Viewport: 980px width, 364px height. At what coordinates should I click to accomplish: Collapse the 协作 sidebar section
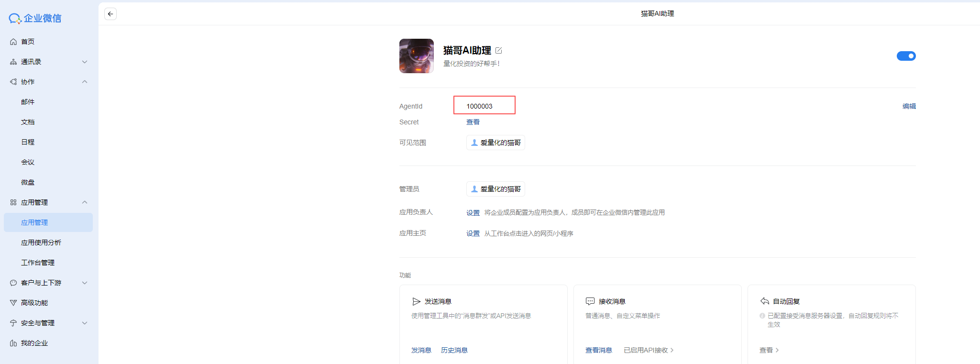[x=48, y=82]
